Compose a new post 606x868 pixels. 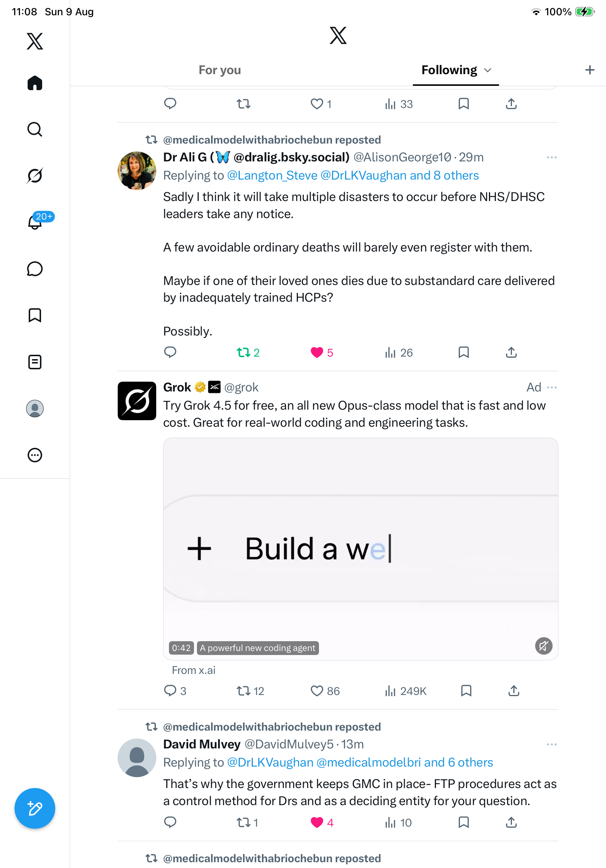pyautogui.click(x=35, y=808)
